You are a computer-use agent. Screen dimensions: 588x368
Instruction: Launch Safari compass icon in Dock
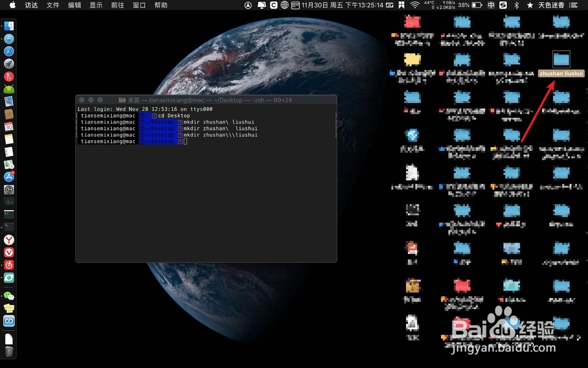pos(9,51)
